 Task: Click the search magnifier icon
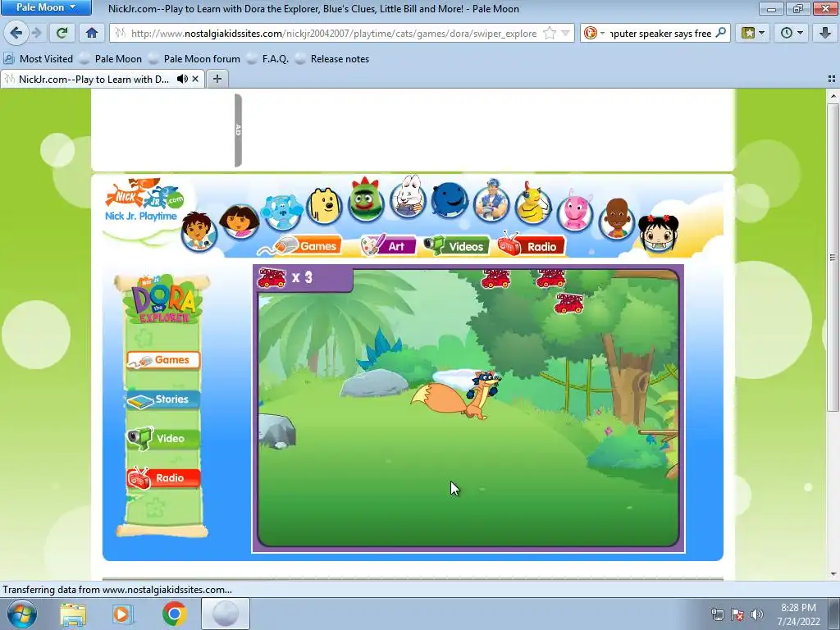pos(721,33)
